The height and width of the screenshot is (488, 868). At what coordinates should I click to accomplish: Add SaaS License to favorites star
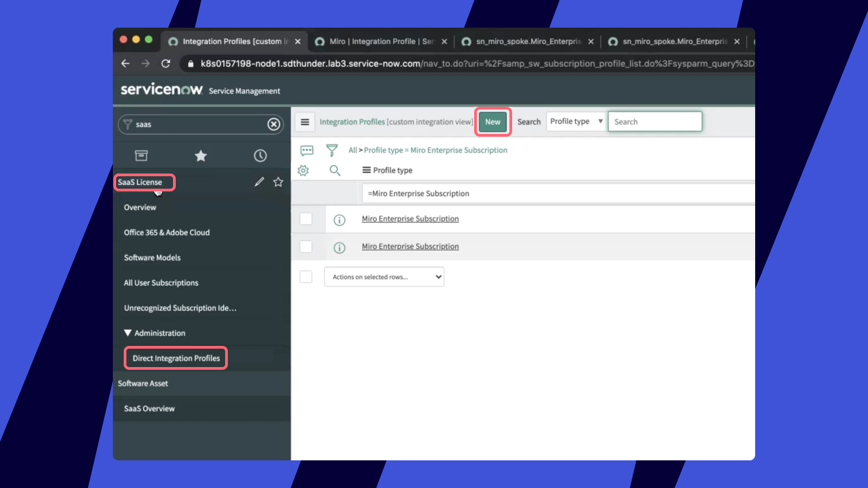click(278, 182)
